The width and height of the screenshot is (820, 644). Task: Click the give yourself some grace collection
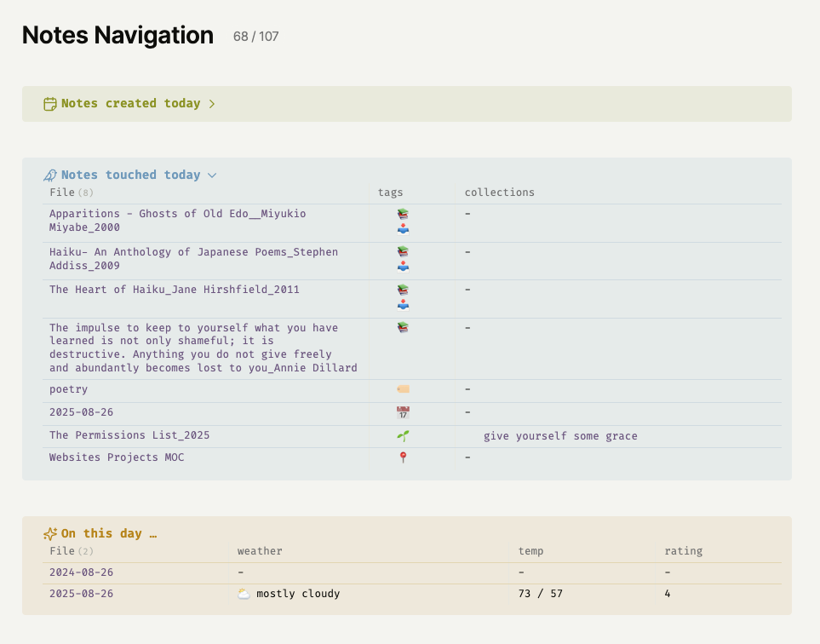coord(560,436)
